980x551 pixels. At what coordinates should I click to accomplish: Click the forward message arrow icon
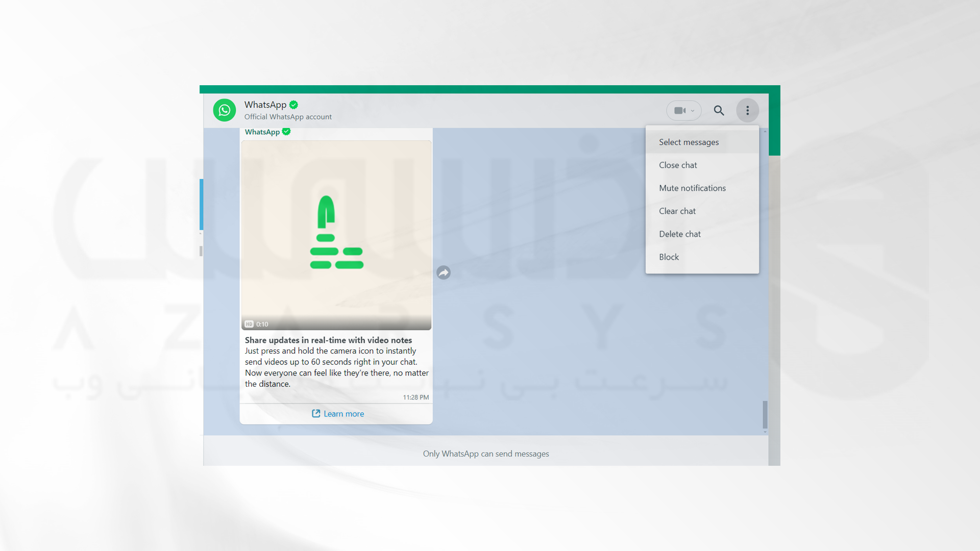[444, 272]
